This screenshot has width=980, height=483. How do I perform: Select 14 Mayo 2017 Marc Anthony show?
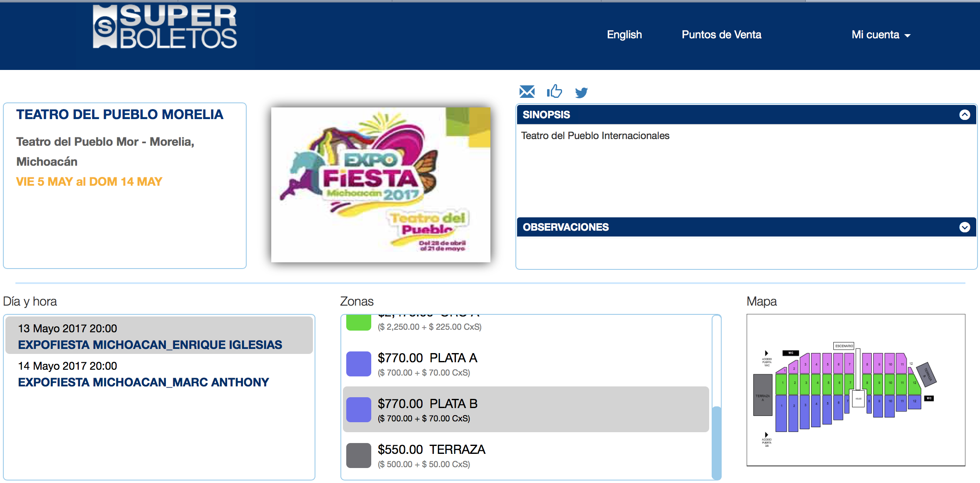click(159, 373)
